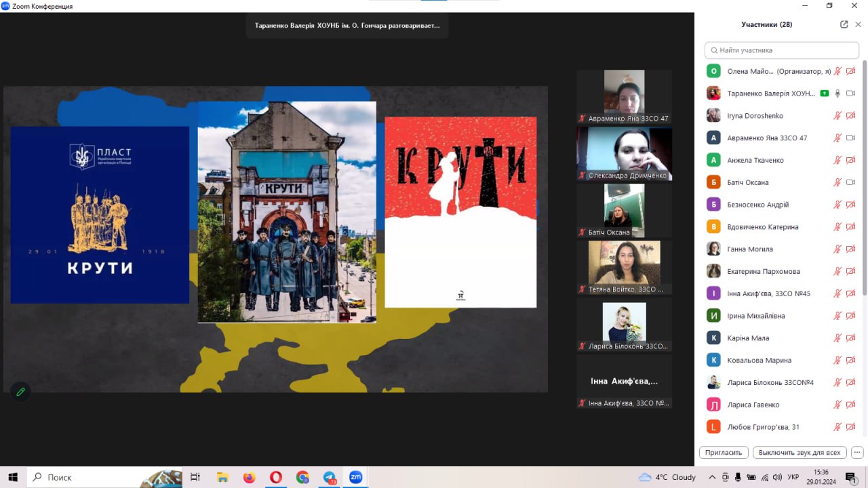The image size is (868, 488).
Task: Select participant Вдовиченко Катерина in list
Action: click(x=781, y=227)
